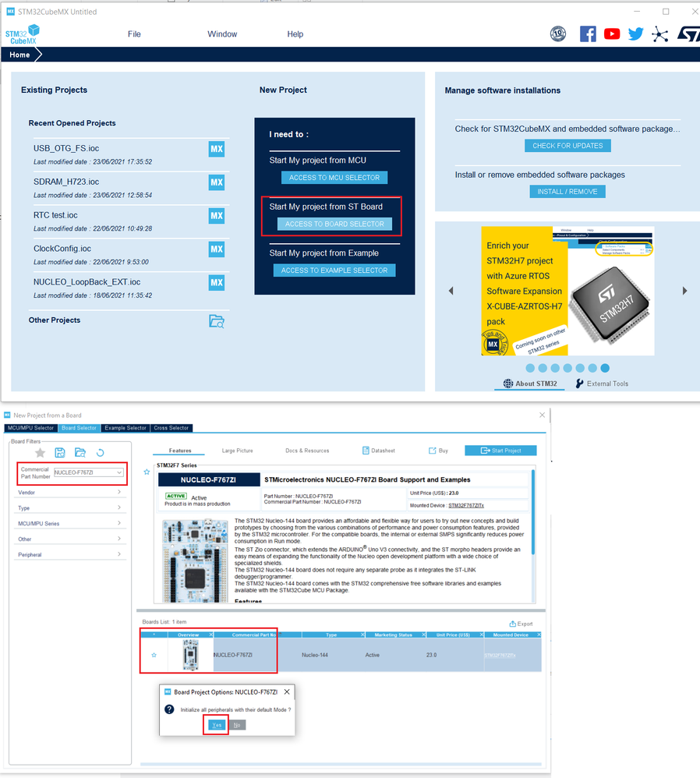The image size is (700, 778).
Task: Open the YouTube icon in the header
Action: (612, 34)
